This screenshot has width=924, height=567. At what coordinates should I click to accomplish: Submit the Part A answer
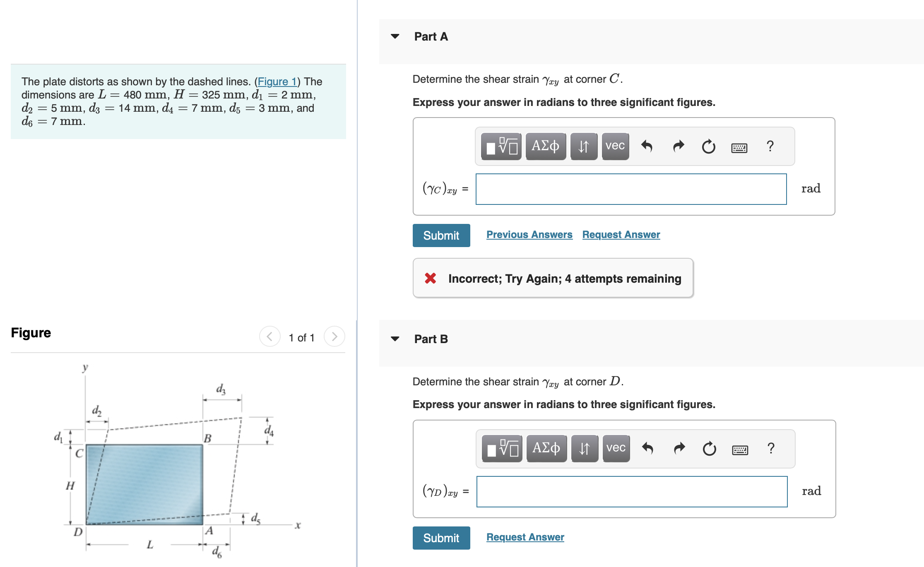441,235
